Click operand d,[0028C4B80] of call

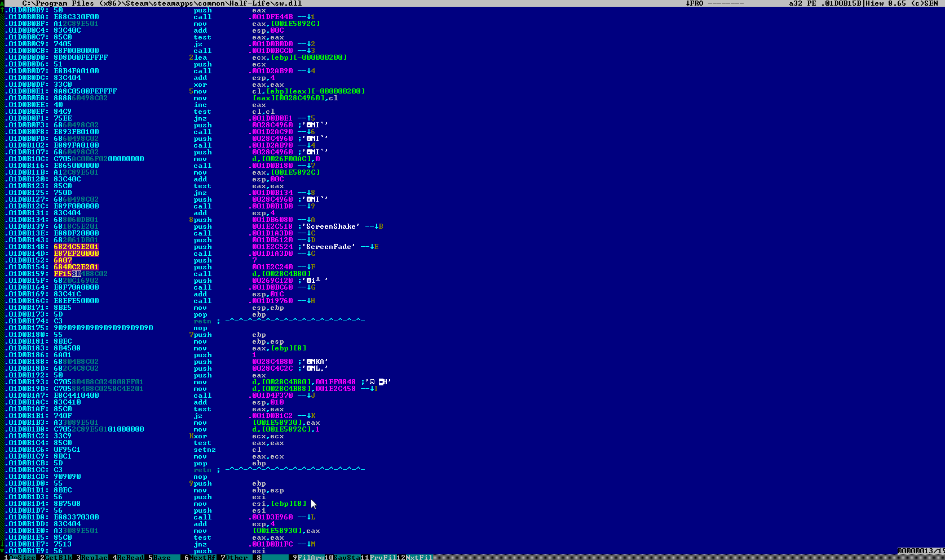[282, 274]
